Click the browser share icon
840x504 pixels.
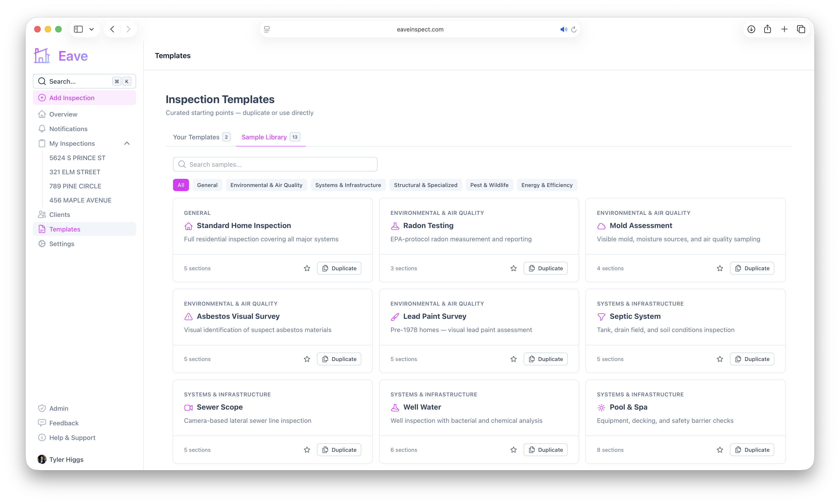(767, 29)
